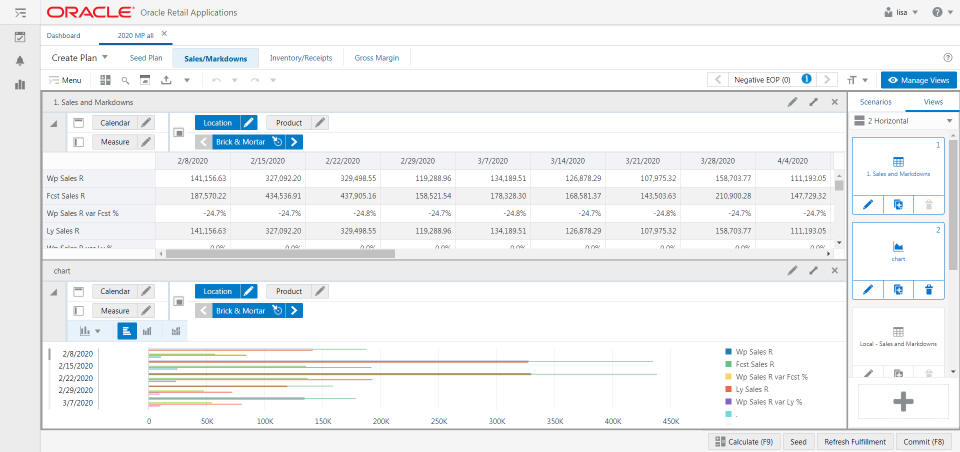Click the export upload icon in toolbar
The height and width of the screenshot is (452, 960).
pos(166,80)
